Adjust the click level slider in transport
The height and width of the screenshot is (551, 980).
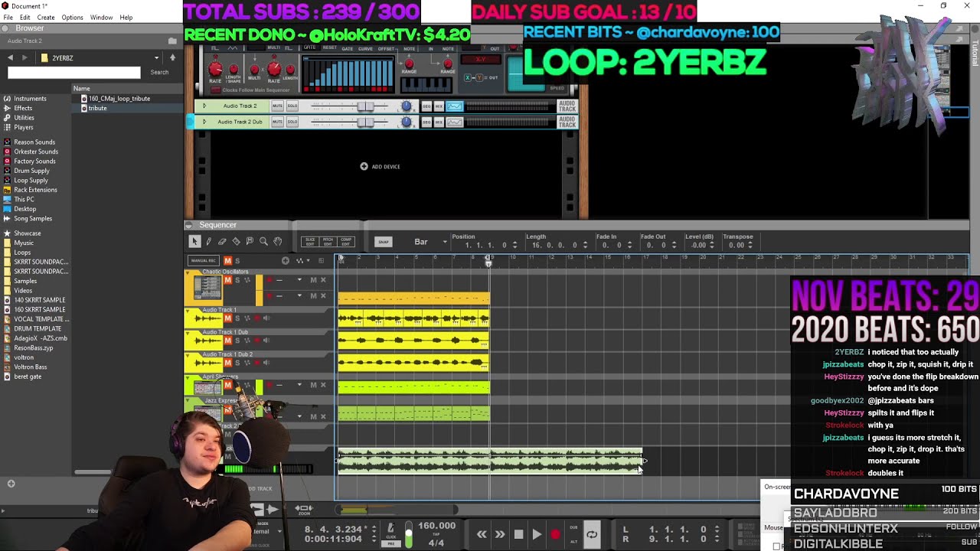[x=408, y=536]
